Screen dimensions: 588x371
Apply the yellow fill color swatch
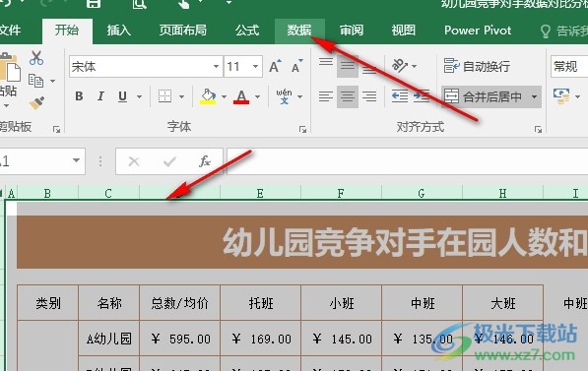[x=208, y=96]
